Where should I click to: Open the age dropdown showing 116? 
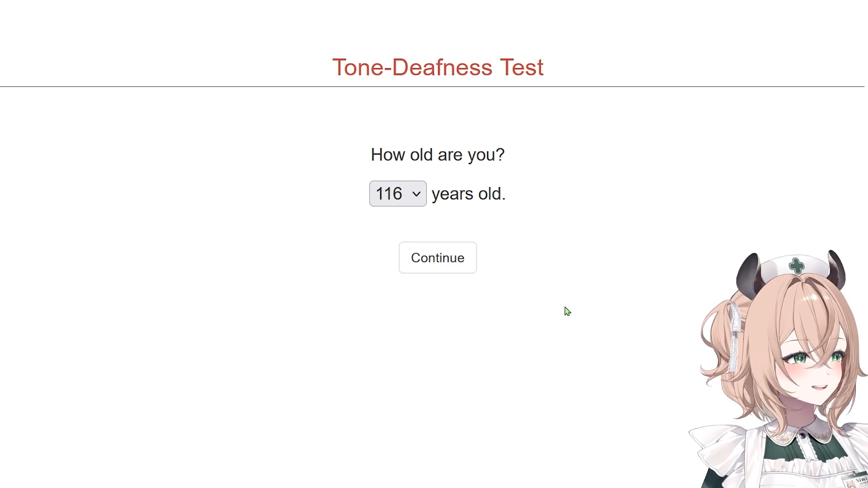398,194
